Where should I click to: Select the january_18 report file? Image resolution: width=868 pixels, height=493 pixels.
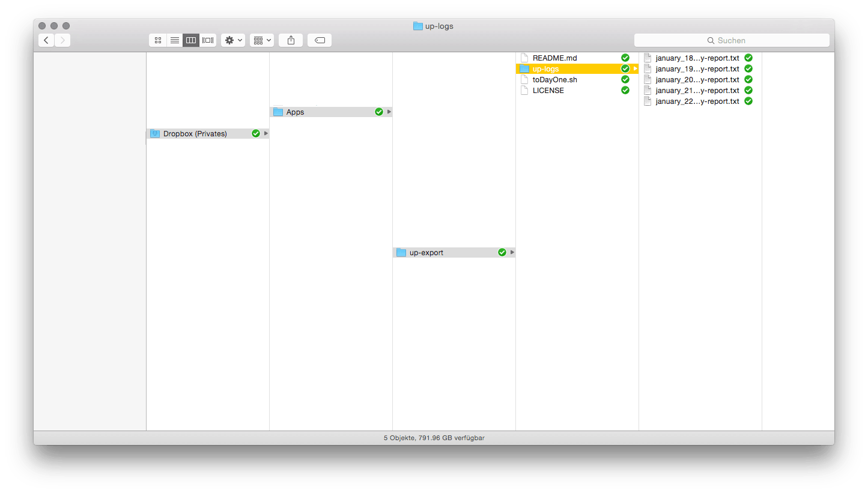click(x=697, y=58)
